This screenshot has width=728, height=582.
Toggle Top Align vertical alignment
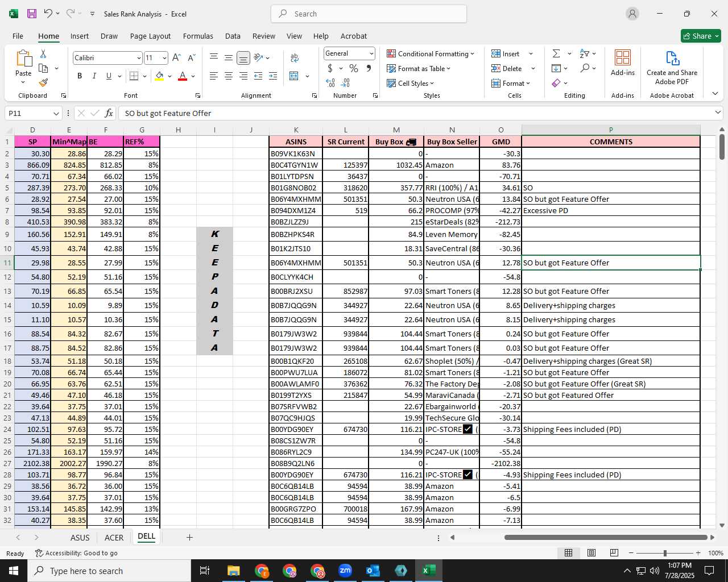(213, 57)
